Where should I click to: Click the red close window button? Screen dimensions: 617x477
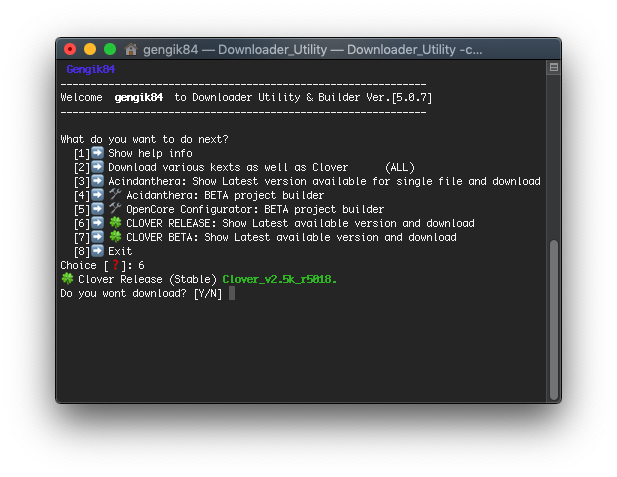70,49
